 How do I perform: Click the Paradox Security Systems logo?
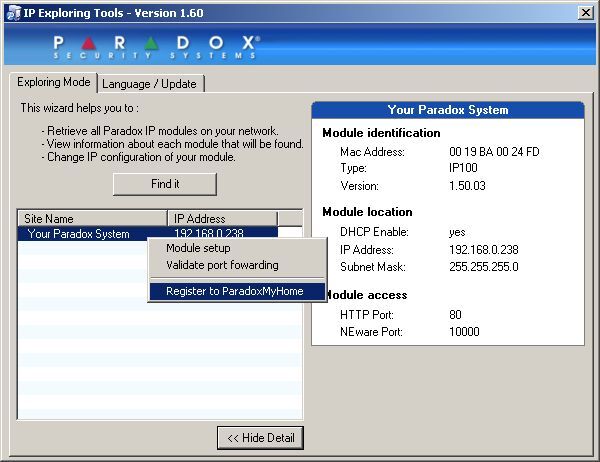pos(155,47)
